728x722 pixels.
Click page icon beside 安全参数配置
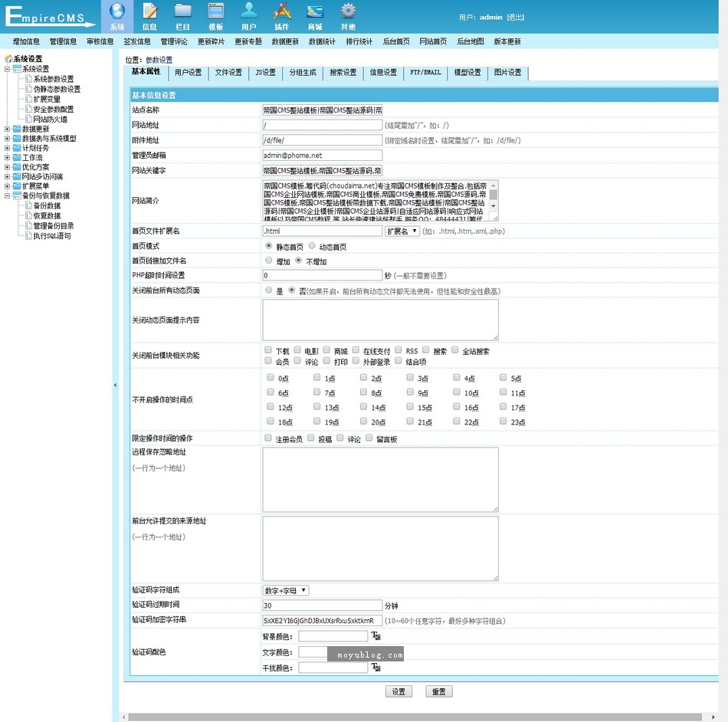28,109
